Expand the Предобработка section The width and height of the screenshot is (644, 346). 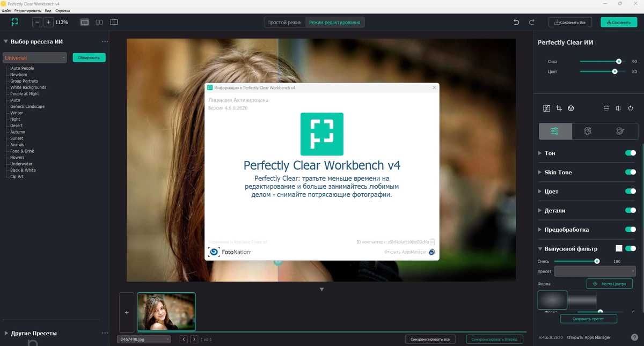pyautogui.click(x=540, y=230)
